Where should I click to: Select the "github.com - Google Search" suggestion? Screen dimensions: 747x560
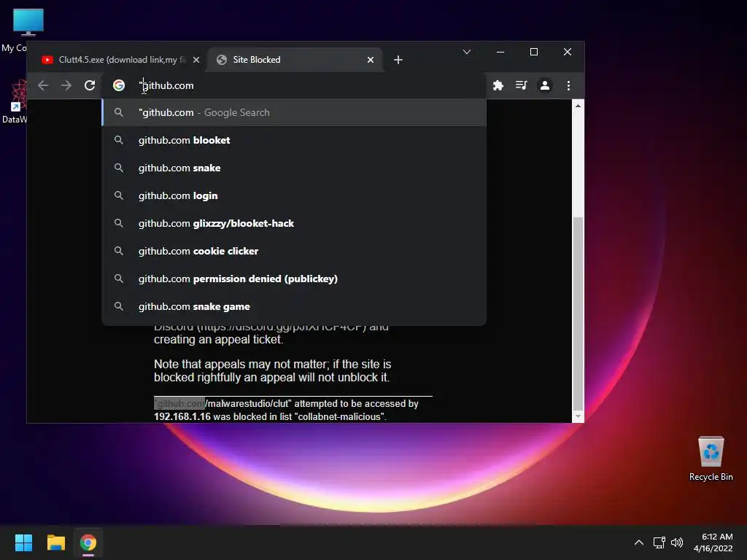tap(295, 112)
